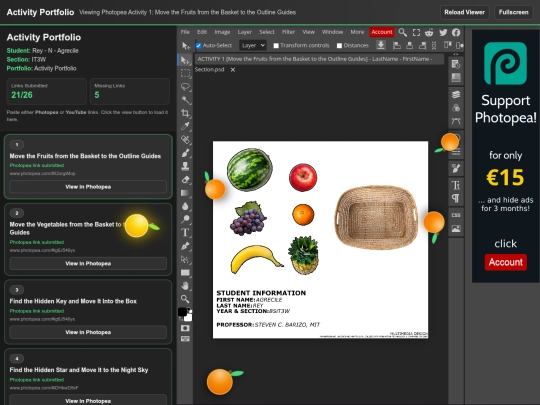Open the History panel icon
The image size is (540, 405).
456,64
